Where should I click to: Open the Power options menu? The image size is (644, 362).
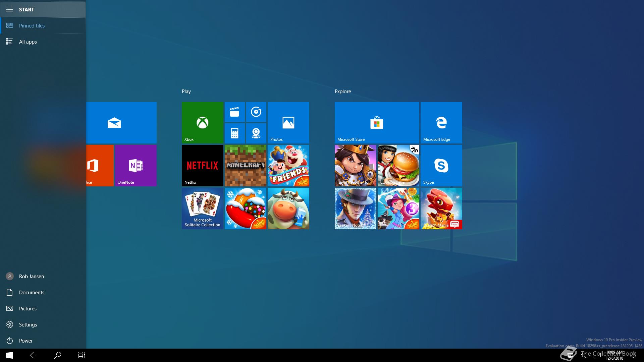(43, 341)
